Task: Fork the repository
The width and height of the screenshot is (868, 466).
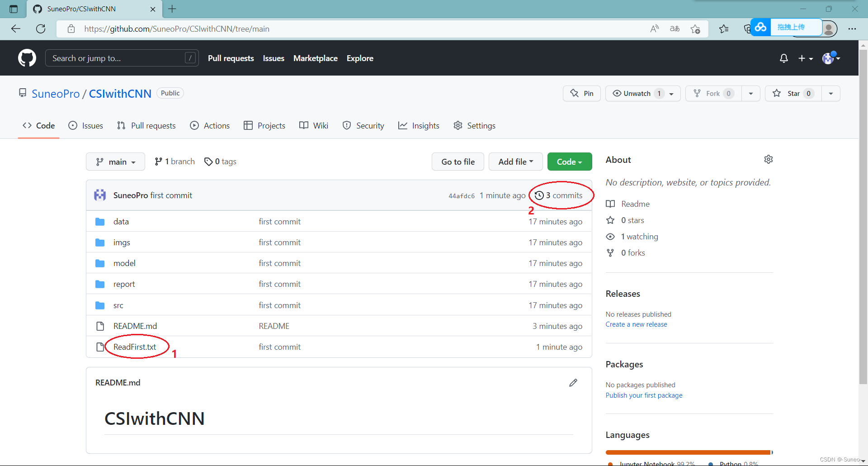Action: coord(713,93)
